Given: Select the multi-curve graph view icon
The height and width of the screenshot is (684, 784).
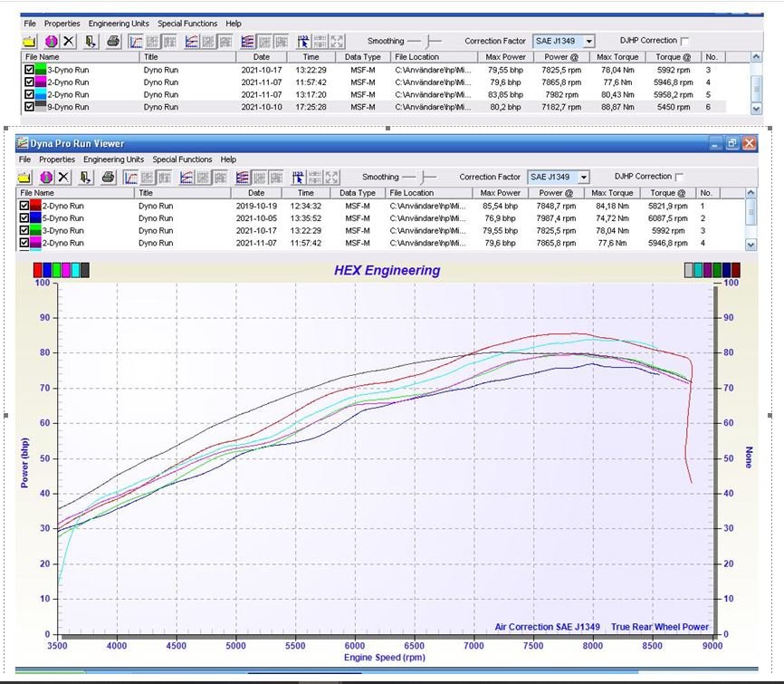Looking at the screenshot, I should 243,178.
